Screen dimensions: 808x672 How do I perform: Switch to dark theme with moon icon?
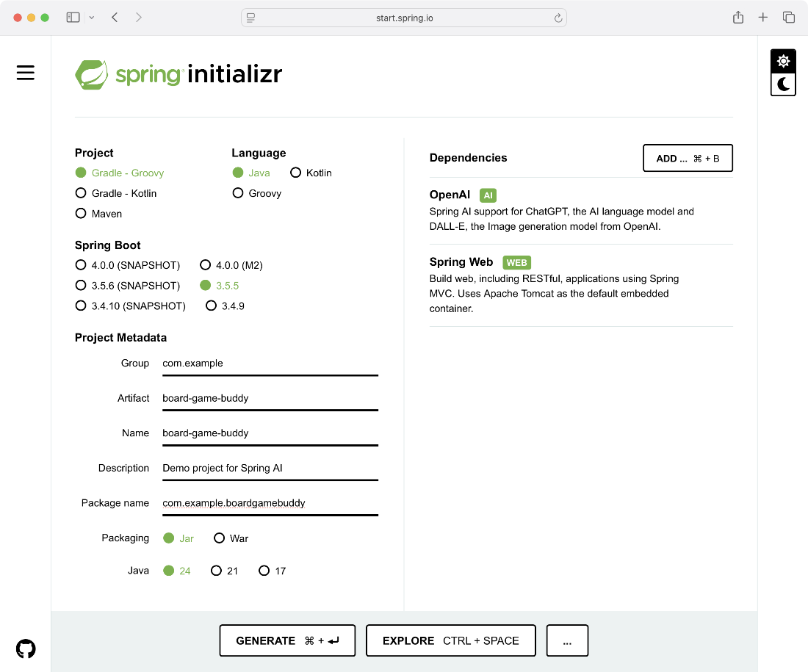[x=783, y=84]
